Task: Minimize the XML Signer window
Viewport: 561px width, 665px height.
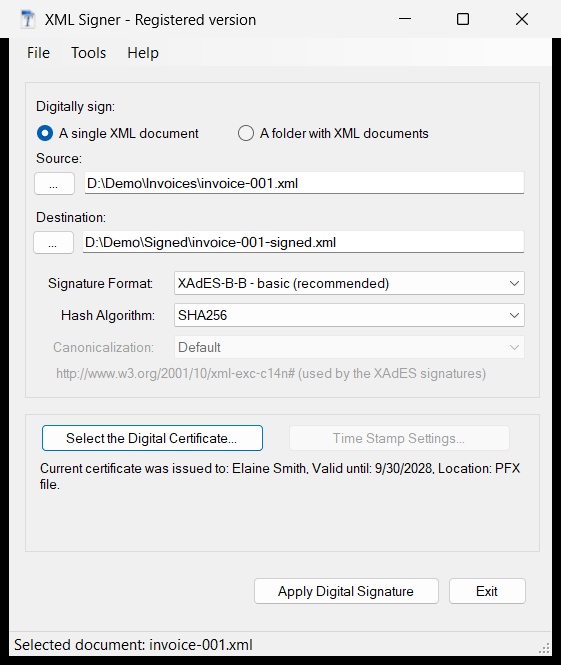Action: click(405, 19)
